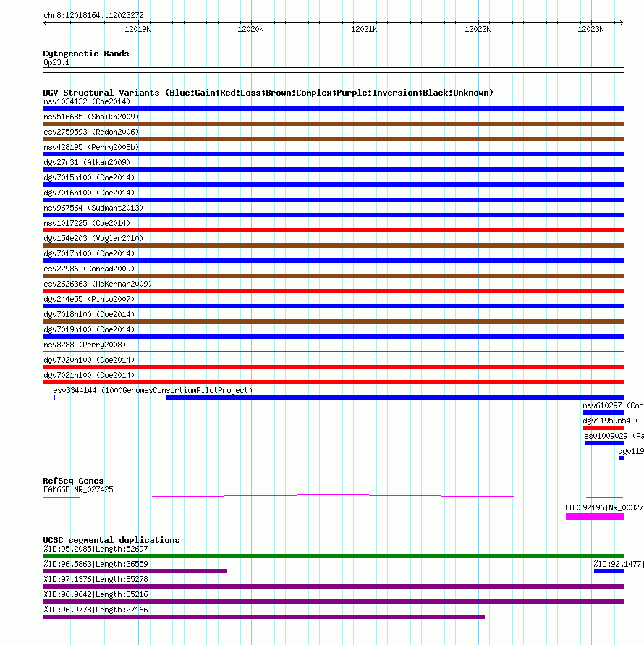The width and height of the screenshot is (644, 645).
Task: Open nsv967564 (Sudmant2013) label
Action: [x=93, y=208]
